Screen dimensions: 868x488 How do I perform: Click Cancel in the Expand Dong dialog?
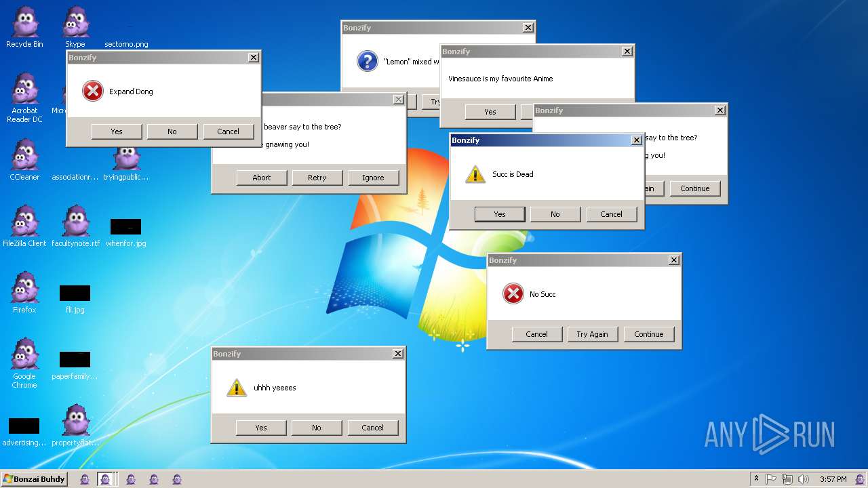pyautogui.click(x=228, y=131)
